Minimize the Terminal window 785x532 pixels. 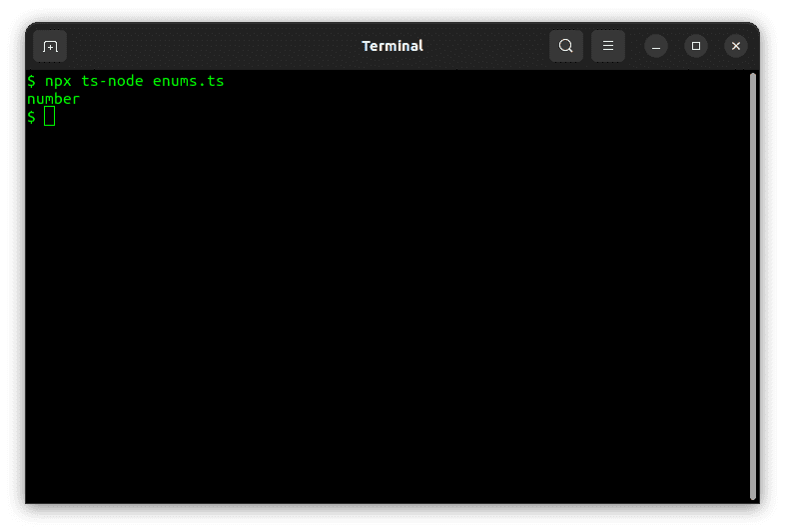[656, 46]
